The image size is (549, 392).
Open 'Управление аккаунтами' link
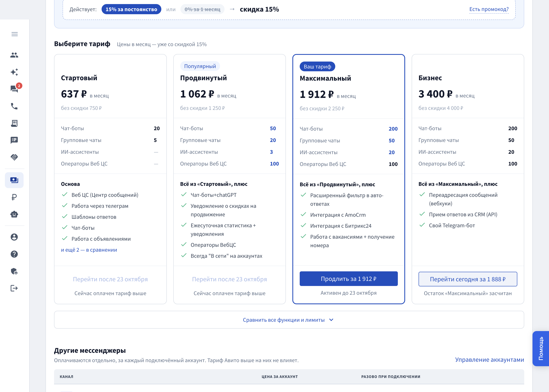490,360
